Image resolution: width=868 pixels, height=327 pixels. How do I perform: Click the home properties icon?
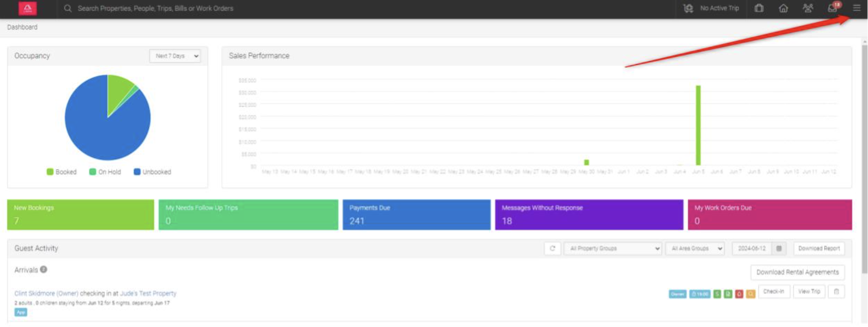[783, 8]
